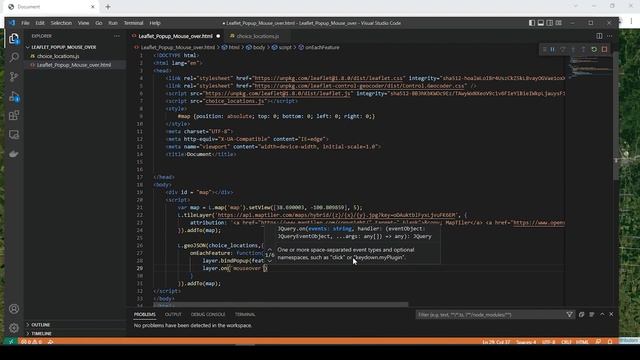640x360 pixels.
Task: Click errors and warnings count in status bar
Action: 31,342
